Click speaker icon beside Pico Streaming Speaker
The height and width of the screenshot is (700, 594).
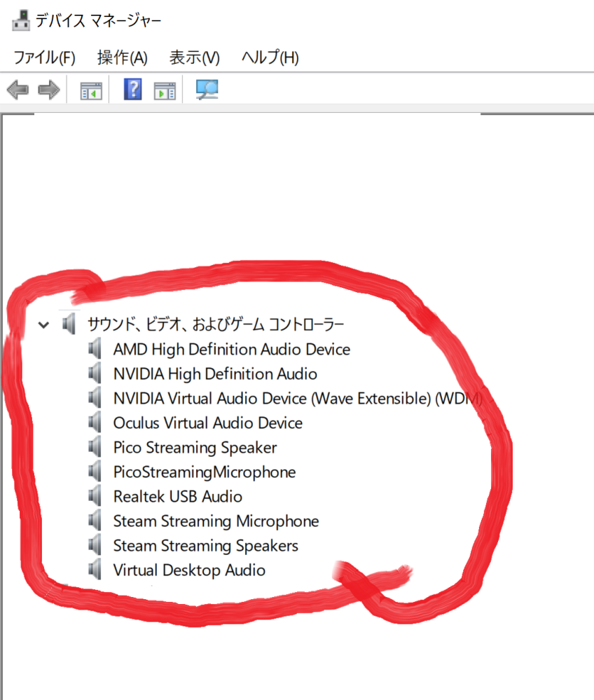tap(95, 447)
